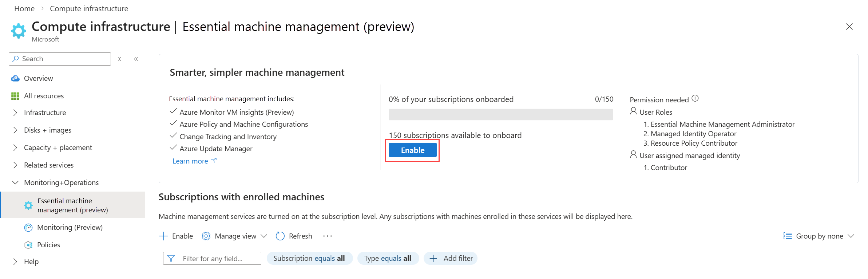
Task: Click the sidebar Search field
Action: pos(60,59)
